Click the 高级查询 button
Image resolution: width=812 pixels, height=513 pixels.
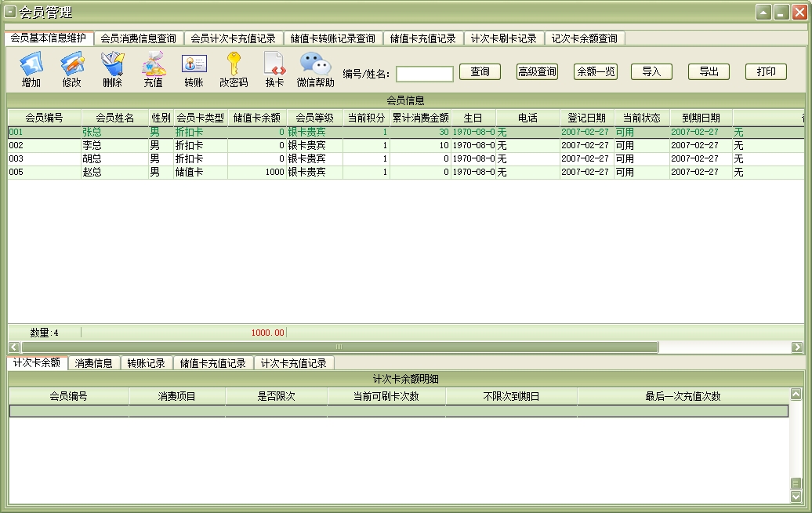(x=537, y=71)
